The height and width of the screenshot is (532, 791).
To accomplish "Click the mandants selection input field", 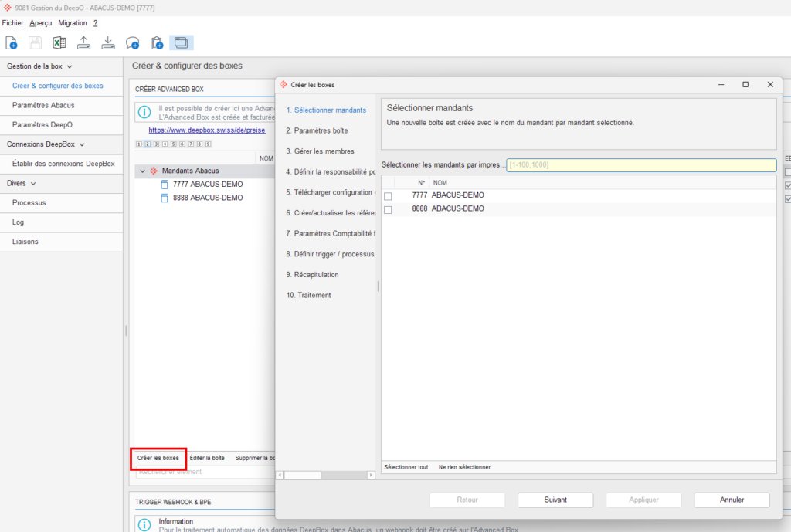I will (x=641, y=165).
